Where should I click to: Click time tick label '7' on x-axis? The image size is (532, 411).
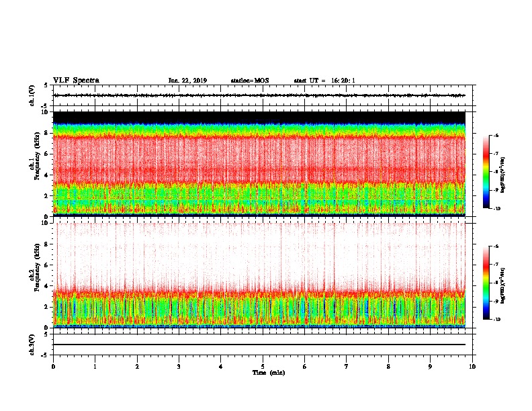347,367
